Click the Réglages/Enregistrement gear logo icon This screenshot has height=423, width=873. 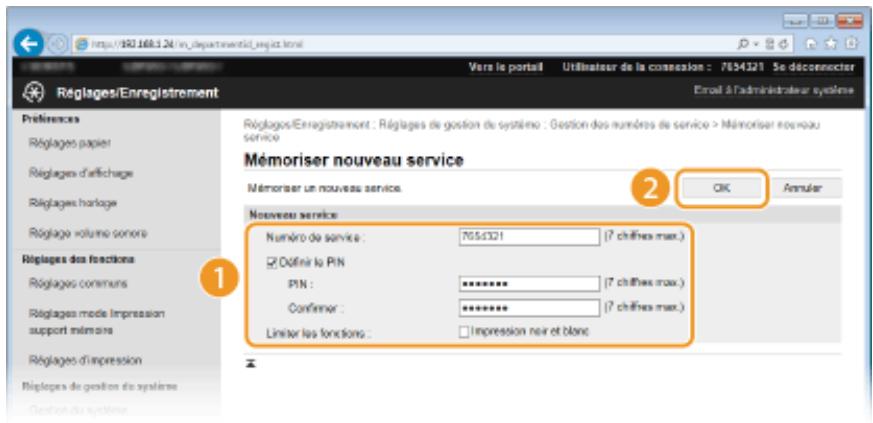31,92
